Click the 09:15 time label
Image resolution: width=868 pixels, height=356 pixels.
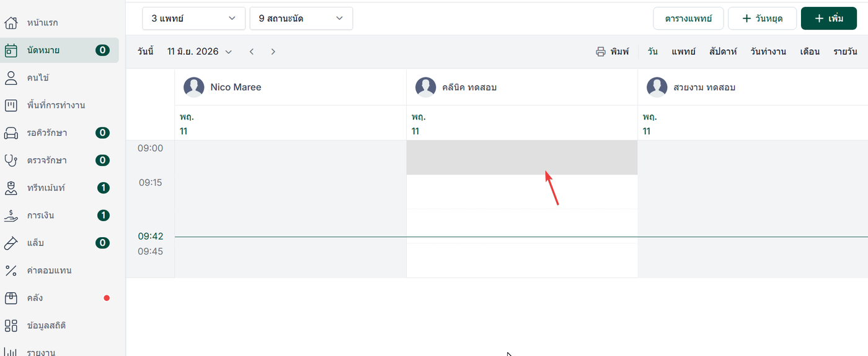(150, 183)
